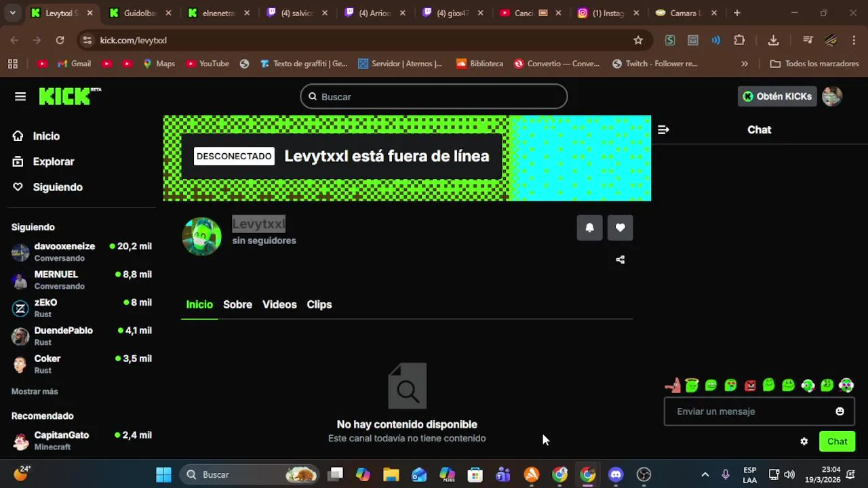
Task: Open davooxeneize channel in Siguiendo list
Action: (81, 252)
